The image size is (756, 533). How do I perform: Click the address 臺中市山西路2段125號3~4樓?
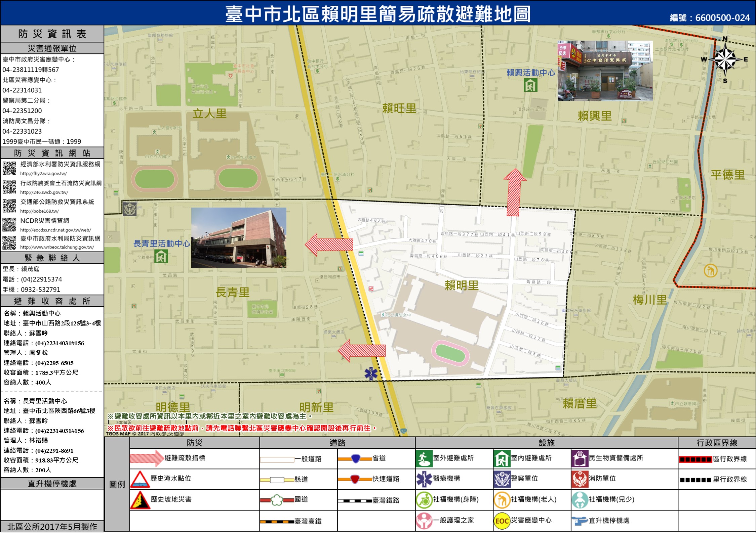coord(62,323)
